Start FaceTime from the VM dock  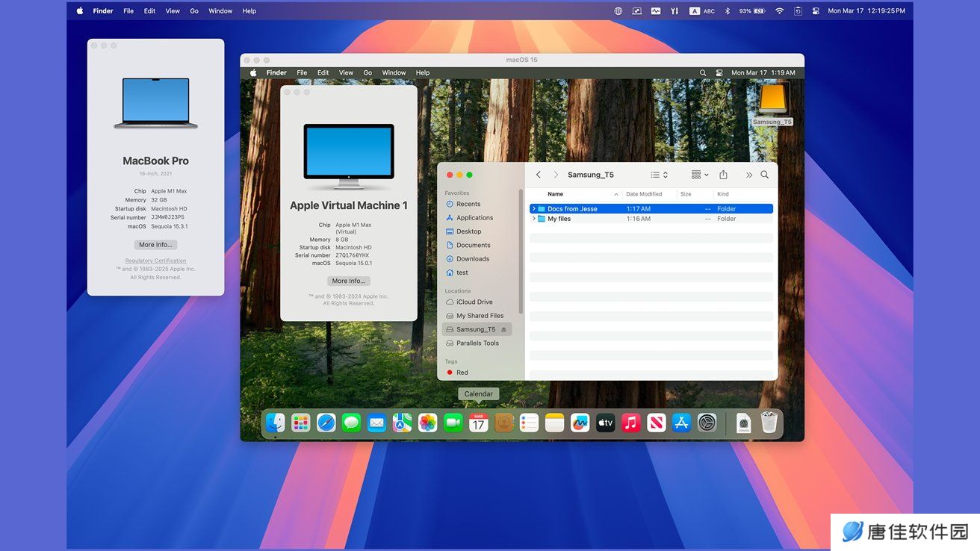(x=453, y=423)
